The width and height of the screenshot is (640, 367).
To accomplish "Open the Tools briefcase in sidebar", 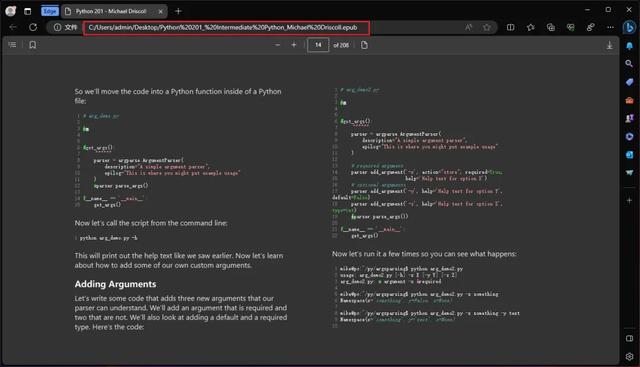I will click(x=629, y=100).
